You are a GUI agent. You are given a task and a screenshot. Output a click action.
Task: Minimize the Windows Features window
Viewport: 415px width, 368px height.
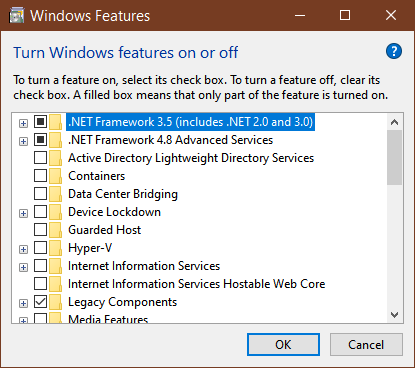pyautogui.click(x=300, y=15)
